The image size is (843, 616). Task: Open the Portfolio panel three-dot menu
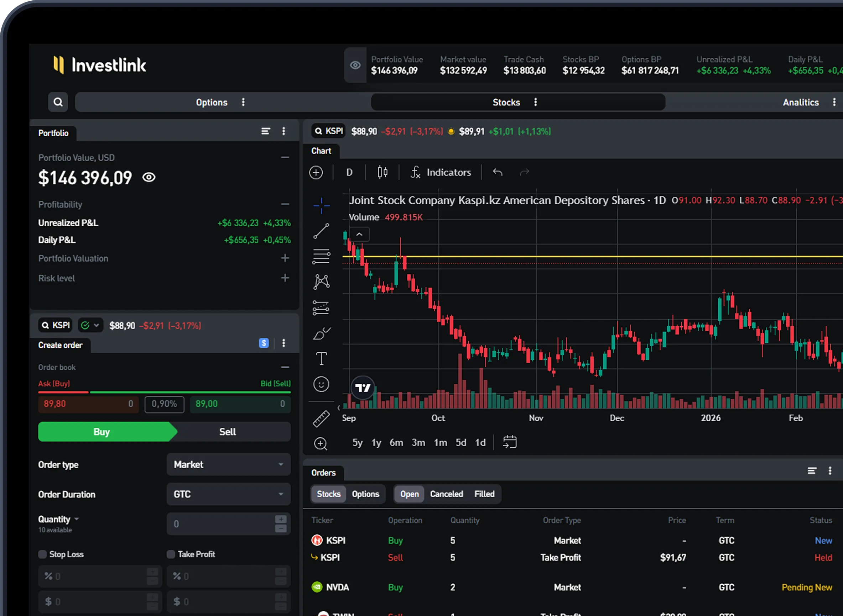[x=283, y=131]
